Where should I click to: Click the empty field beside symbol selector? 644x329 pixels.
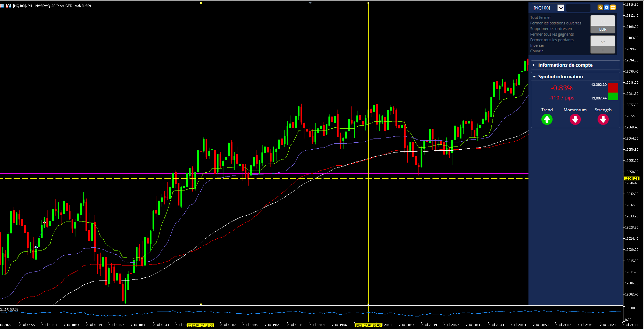(578, 8)
